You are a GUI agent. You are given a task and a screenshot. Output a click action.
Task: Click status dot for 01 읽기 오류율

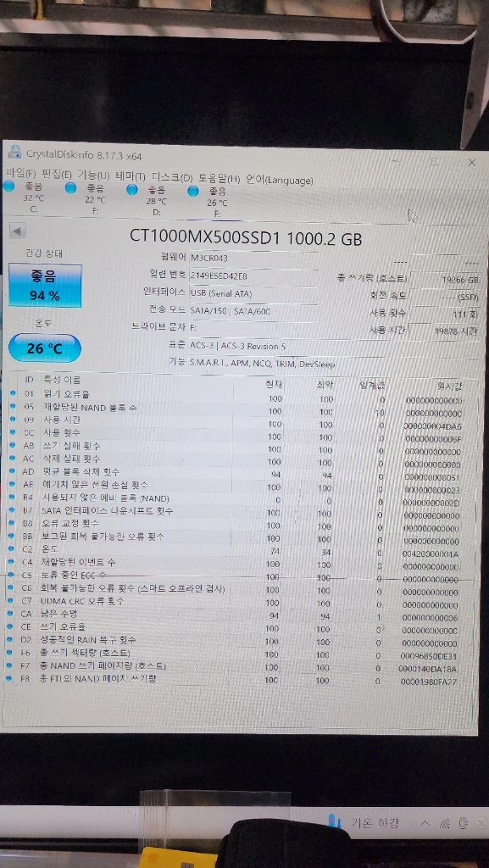point(13,393)
